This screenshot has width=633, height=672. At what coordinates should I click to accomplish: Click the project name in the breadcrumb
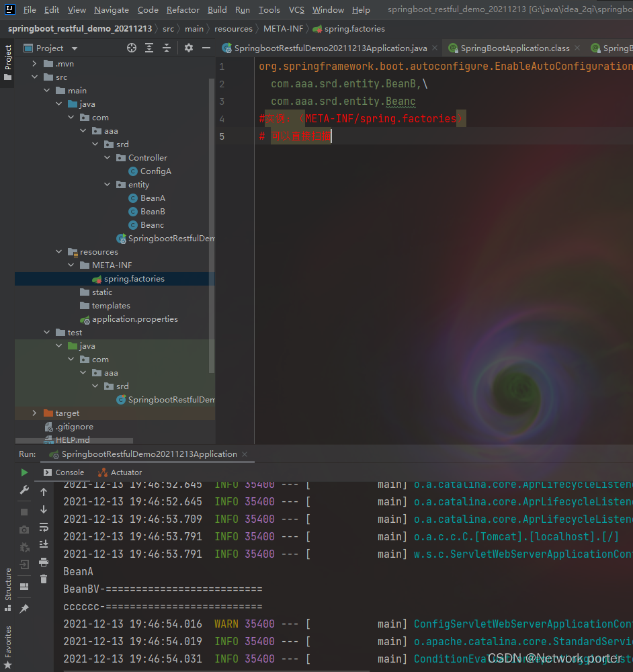tap(80, 29)
